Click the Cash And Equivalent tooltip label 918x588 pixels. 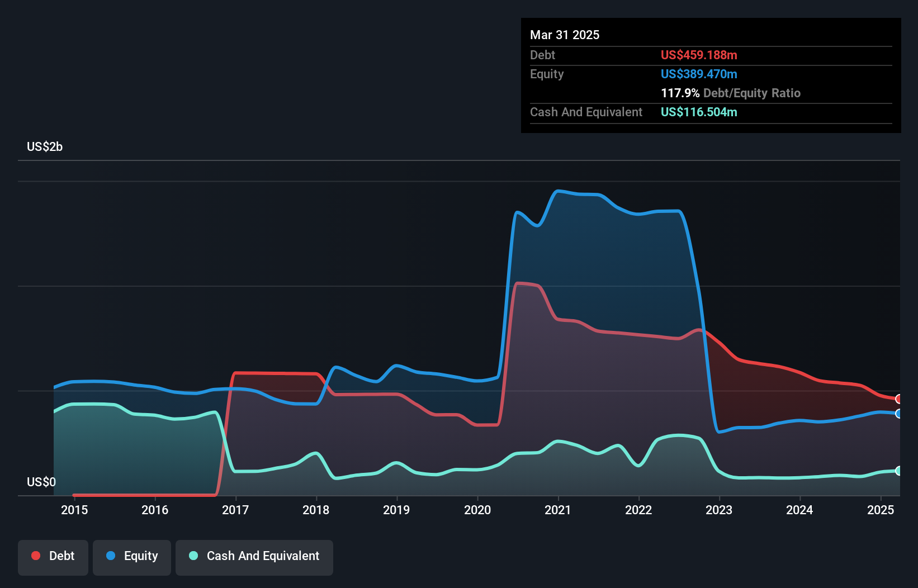tap(586, 112)
